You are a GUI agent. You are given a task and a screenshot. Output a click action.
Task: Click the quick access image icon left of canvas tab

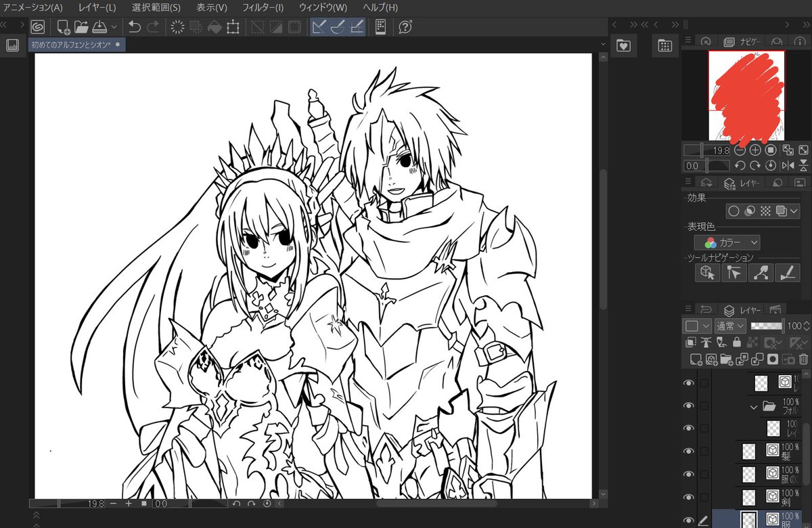[12, 45]
